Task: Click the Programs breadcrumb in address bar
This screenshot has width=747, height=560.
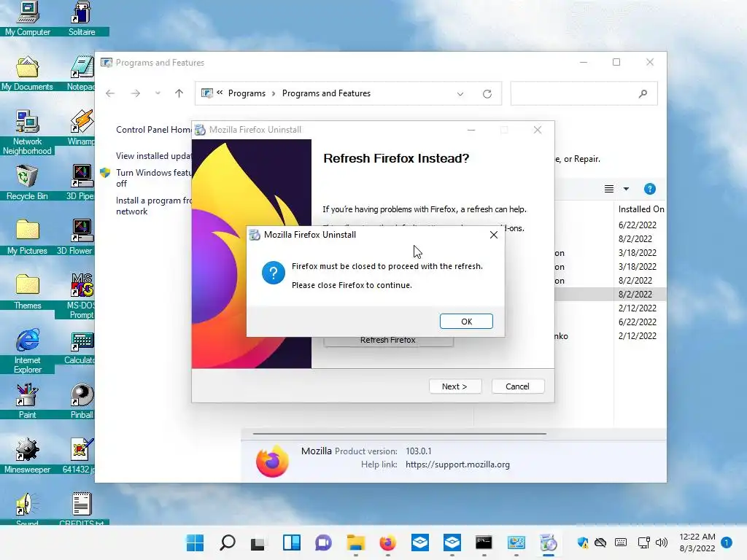Action: 247,93
